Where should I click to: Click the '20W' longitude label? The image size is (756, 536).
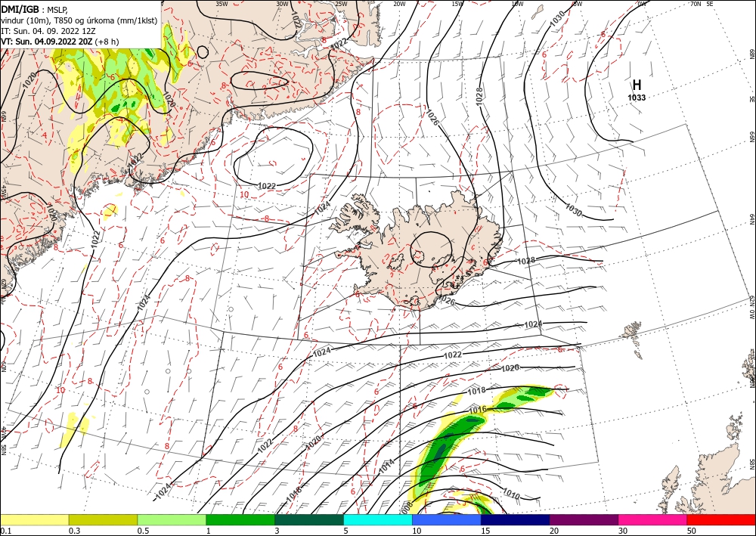tap(399, 4)
